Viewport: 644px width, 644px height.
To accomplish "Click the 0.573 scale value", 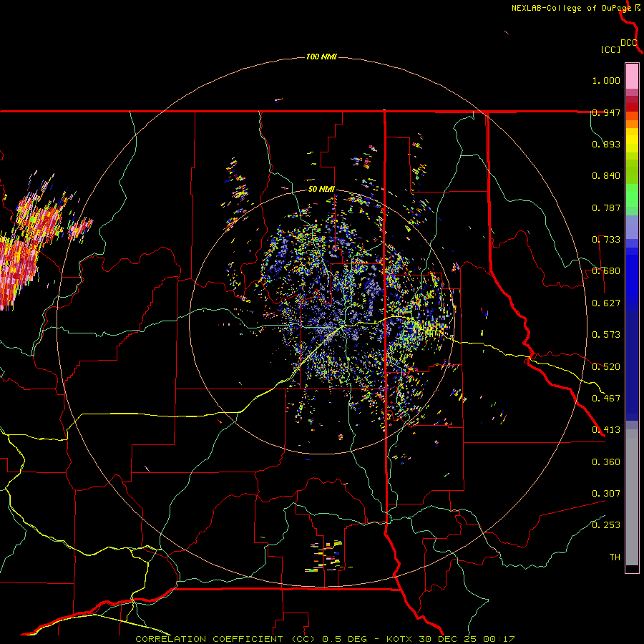I will (606, 335).
